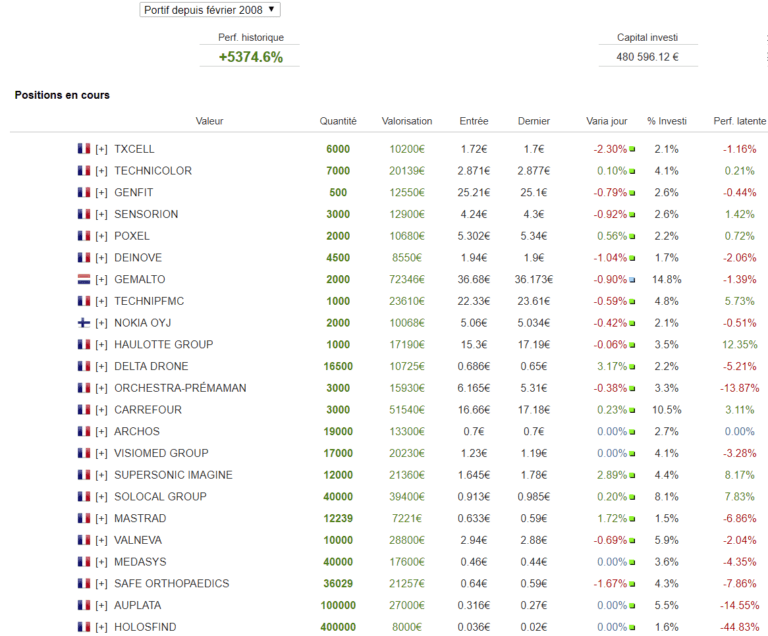Click the 'Quantité' column header
The height and width of the screenshot is (636, 768).
(x=338, y=121)
